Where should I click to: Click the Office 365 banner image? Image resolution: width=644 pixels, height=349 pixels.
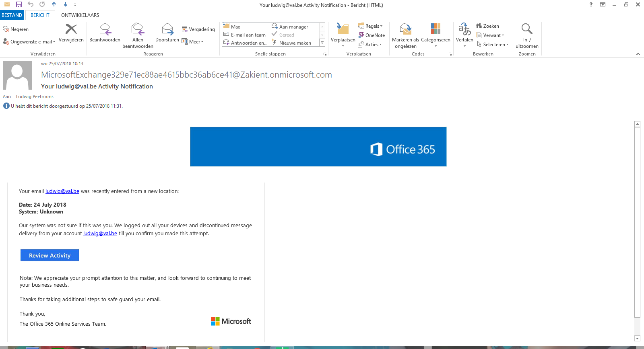point(318,147)
